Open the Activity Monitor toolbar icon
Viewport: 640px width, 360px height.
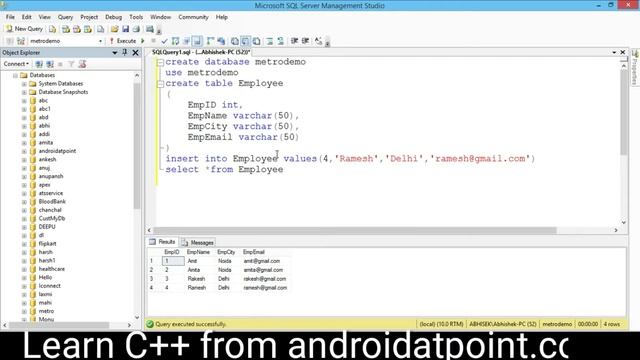click(x=150, y=29)
